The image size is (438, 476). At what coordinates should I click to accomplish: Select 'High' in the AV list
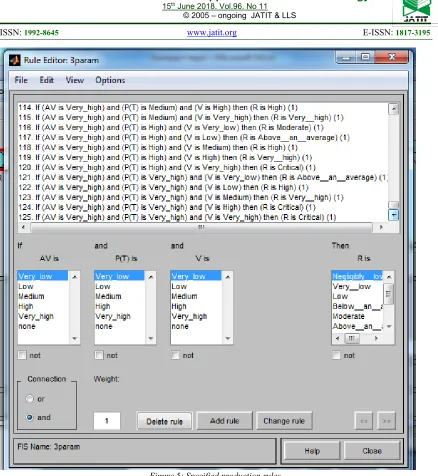[x=43, y=306]
